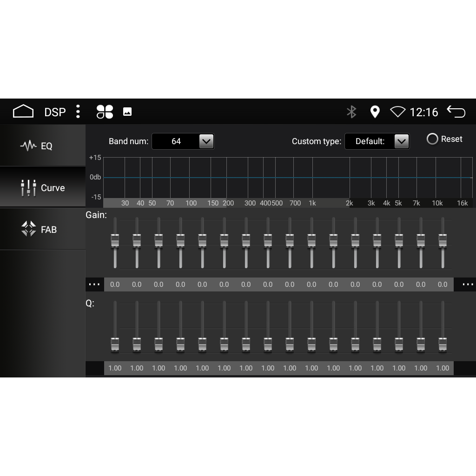This screenshot has height=476, width=476.
Task: Click the last Q slider handle
Action: point(443,344)
